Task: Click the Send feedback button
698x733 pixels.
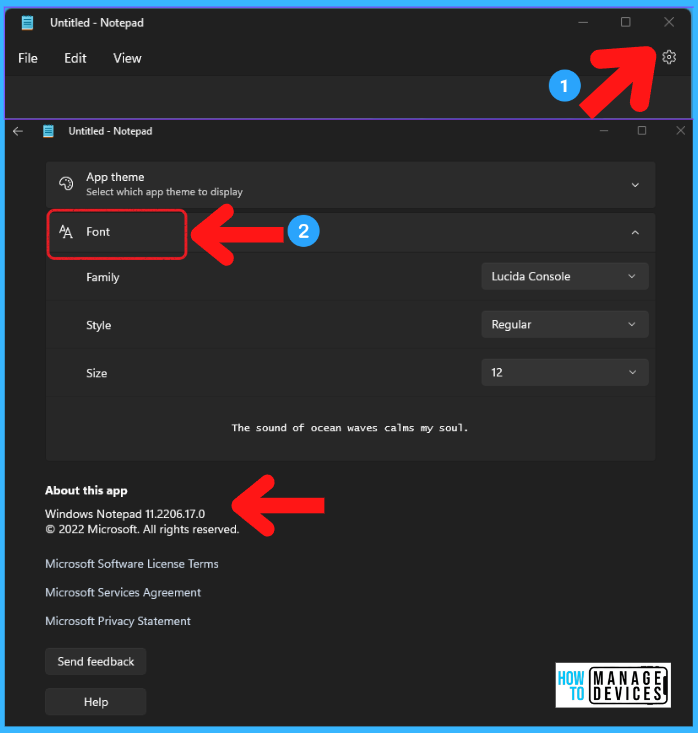Action: tap(95, 661)
